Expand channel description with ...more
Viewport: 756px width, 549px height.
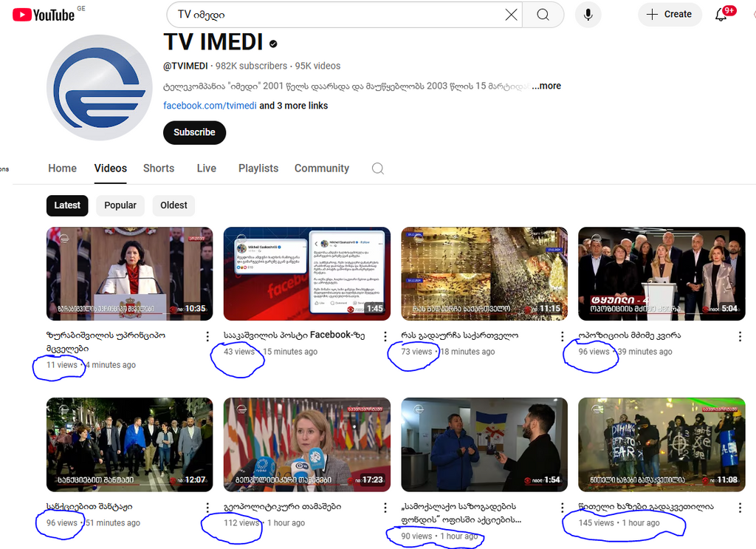pos(546,86)
